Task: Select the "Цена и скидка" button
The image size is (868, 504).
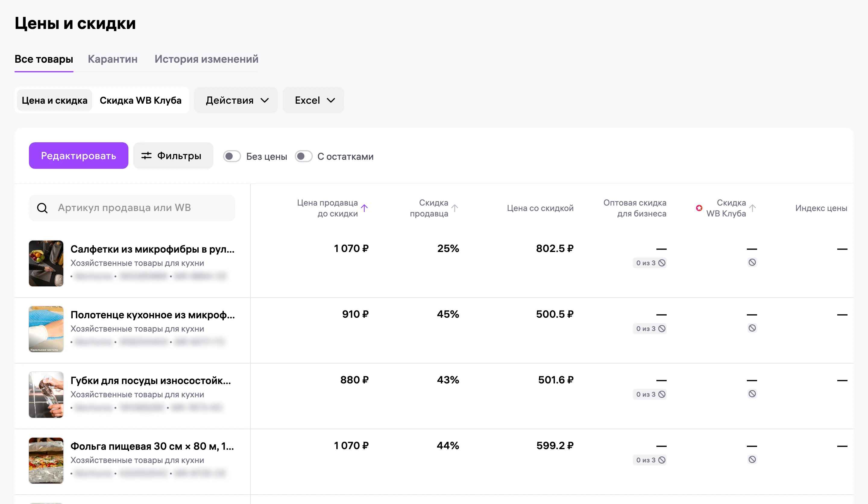Action: (55, 100)
